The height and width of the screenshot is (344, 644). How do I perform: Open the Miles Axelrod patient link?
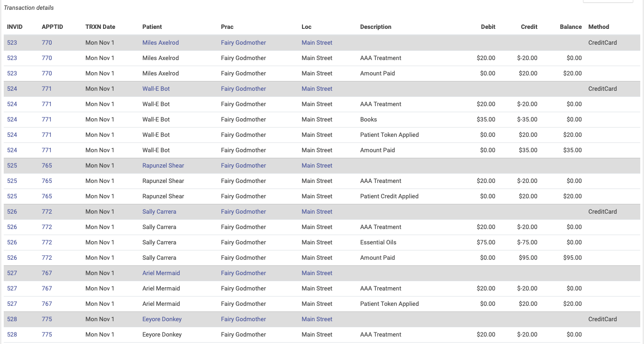coord(160,42)
